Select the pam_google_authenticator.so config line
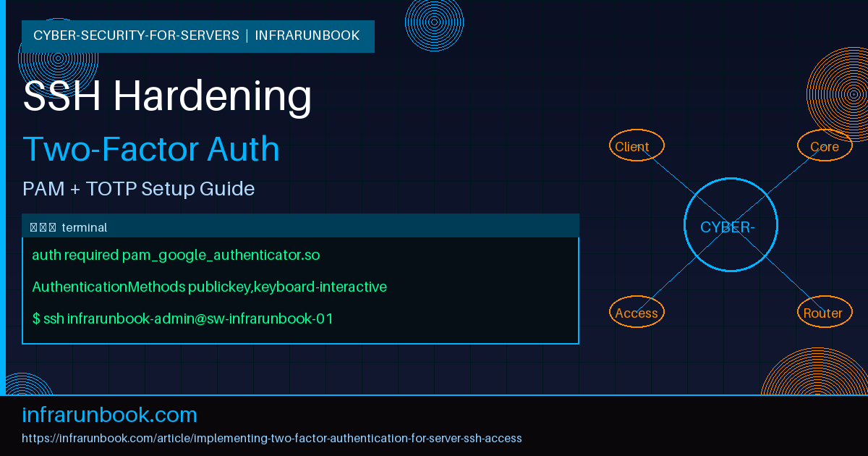The image size is (868, 456). point(176,256)
